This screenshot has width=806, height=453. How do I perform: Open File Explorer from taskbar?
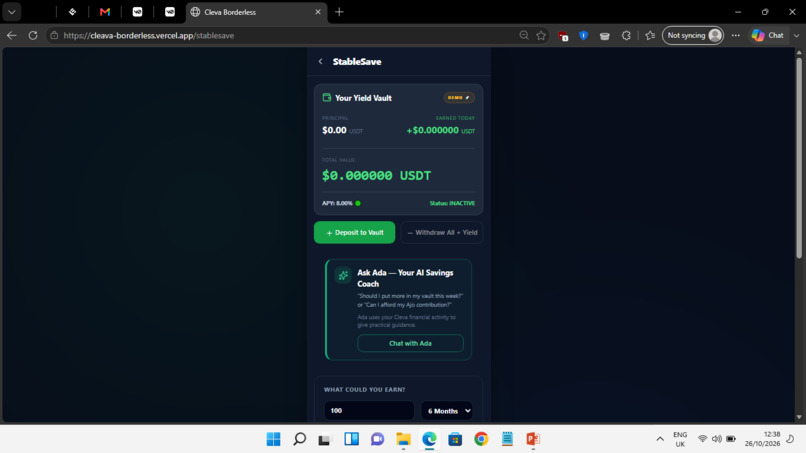click(404, 439)
